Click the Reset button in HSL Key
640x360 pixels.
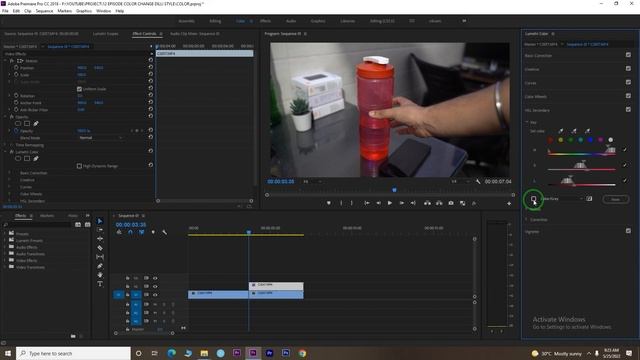pyautogui.click(x=616, y=199)
